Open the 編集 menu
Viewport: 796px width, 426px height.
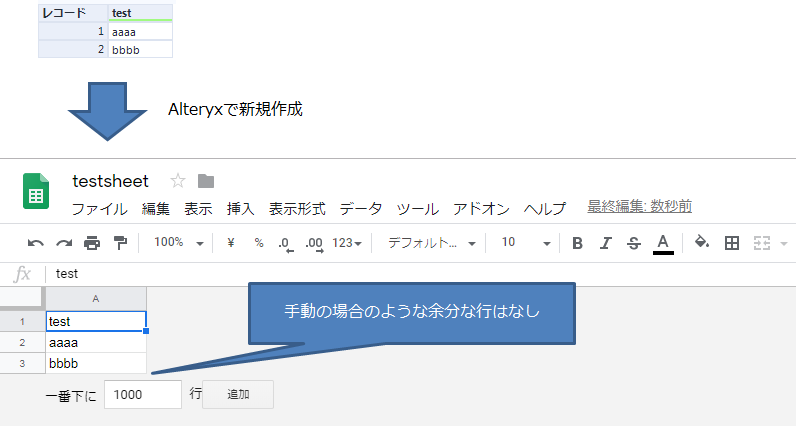(x=156, y=209)
